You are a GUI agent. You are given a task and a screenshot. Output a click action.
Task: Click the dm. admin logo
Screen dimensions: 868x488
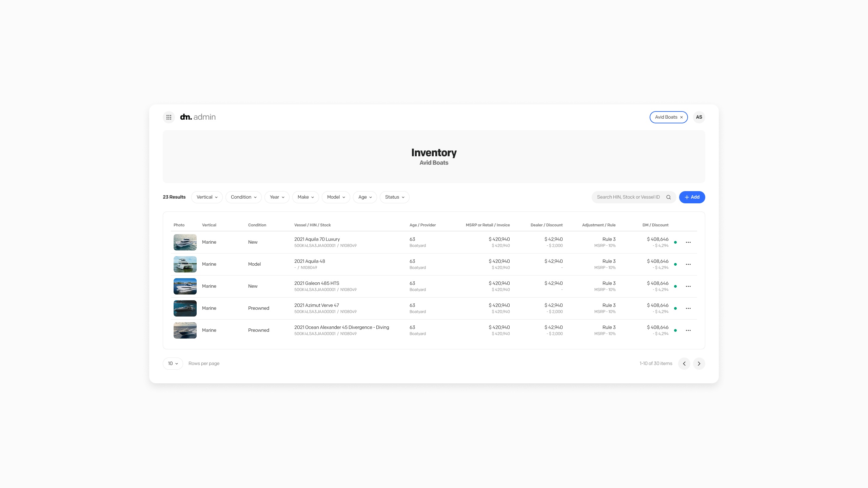pyautogui.click(x=198, y=117)
